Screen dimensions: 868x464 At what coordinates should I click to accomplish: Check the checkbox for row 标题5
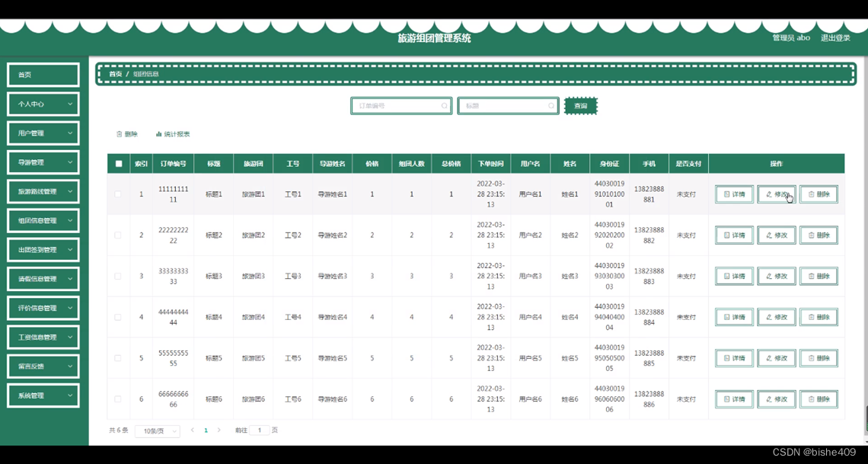[x=118, y=358]
